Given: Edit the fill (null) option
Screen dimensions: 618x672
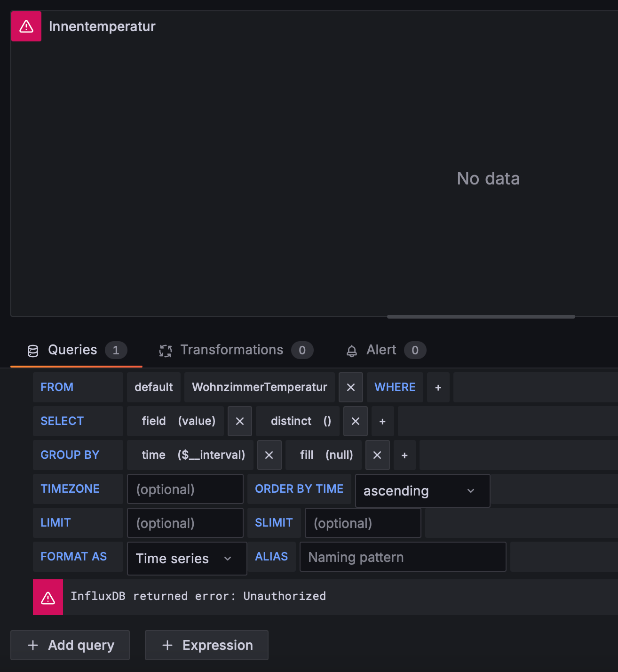Looking at the screenshot, I should (324, 455).
